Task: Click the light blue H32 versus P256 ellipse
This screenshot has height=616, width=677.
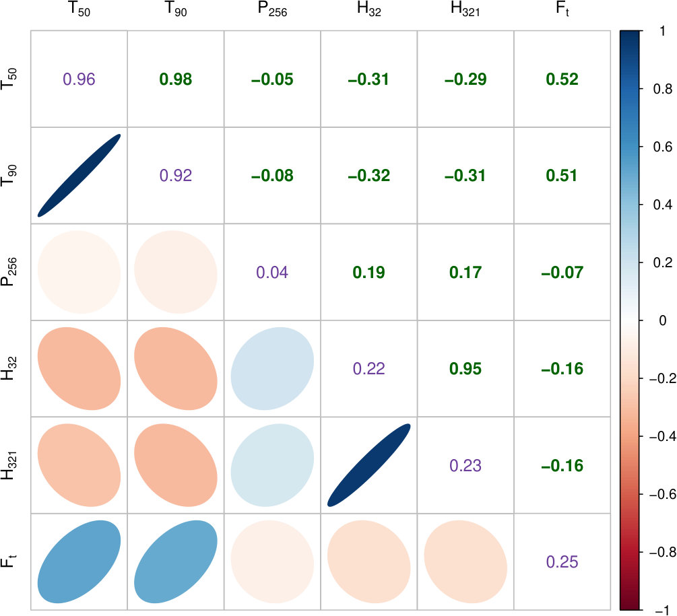Action: (x=272, y=368)
